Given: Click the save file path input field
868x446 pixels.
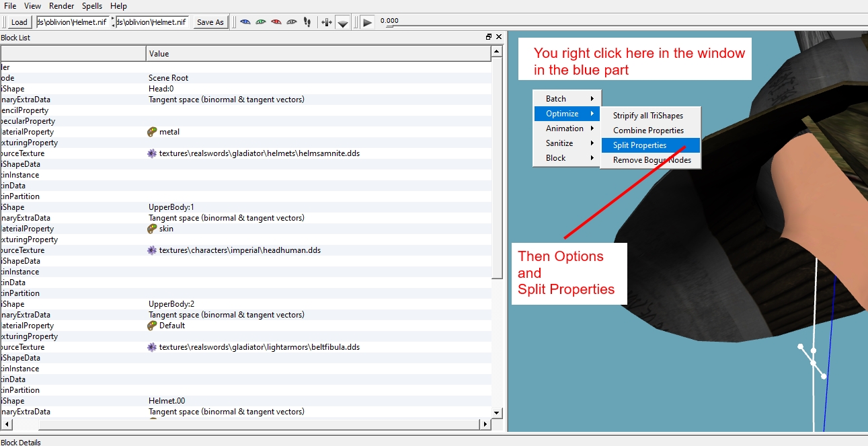Looking at the screenshot, I should click(152, 22).
